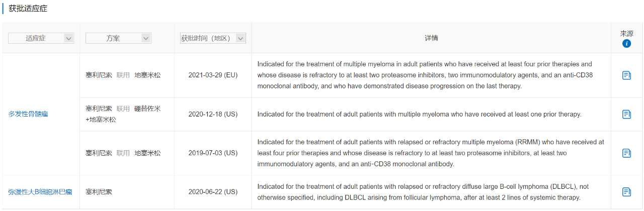Open source document for 2021-03-29 EU approval
Screen dimensions: 644x211
tap(626, 75)
